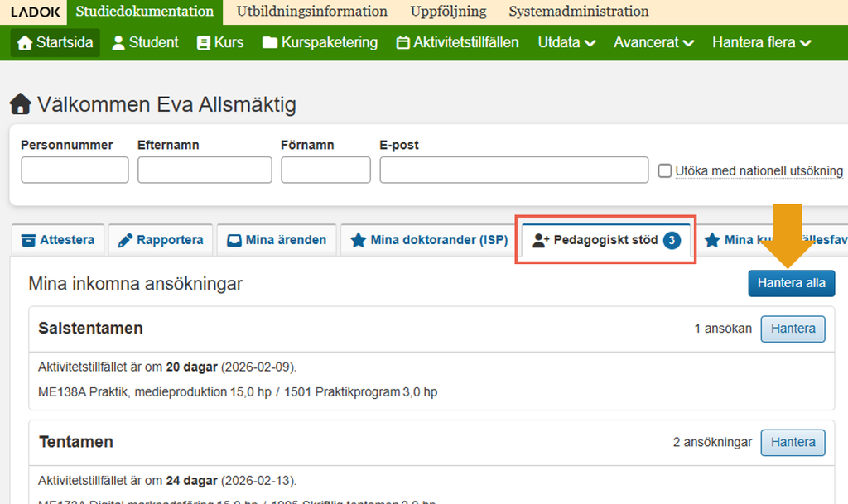Expand the Avancerat dropdown menu

tap(653, 43)
